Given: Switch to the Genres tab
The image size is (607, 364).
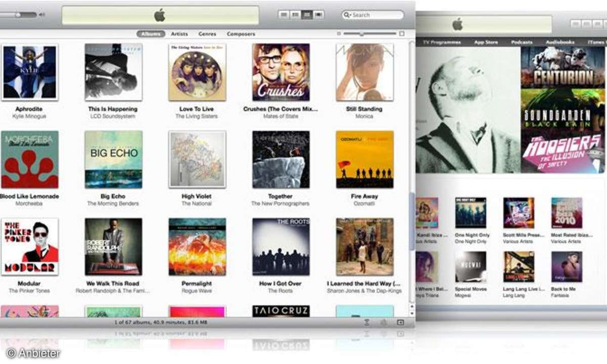Looking at the screenshot, I should 207,34.
